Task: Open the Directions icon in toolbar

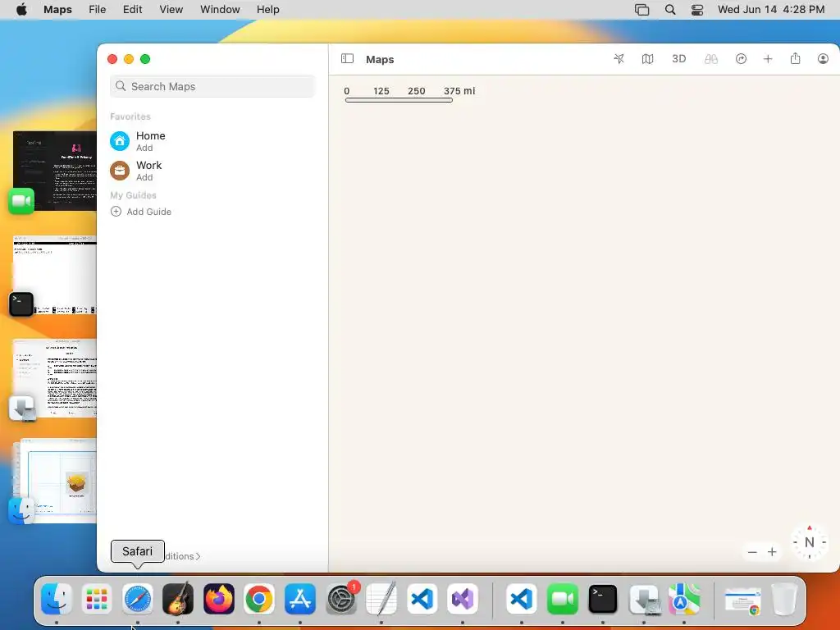Action: (741, 59)
